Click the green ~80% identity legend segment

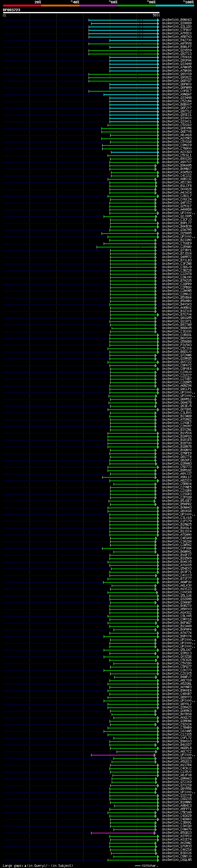137,6
